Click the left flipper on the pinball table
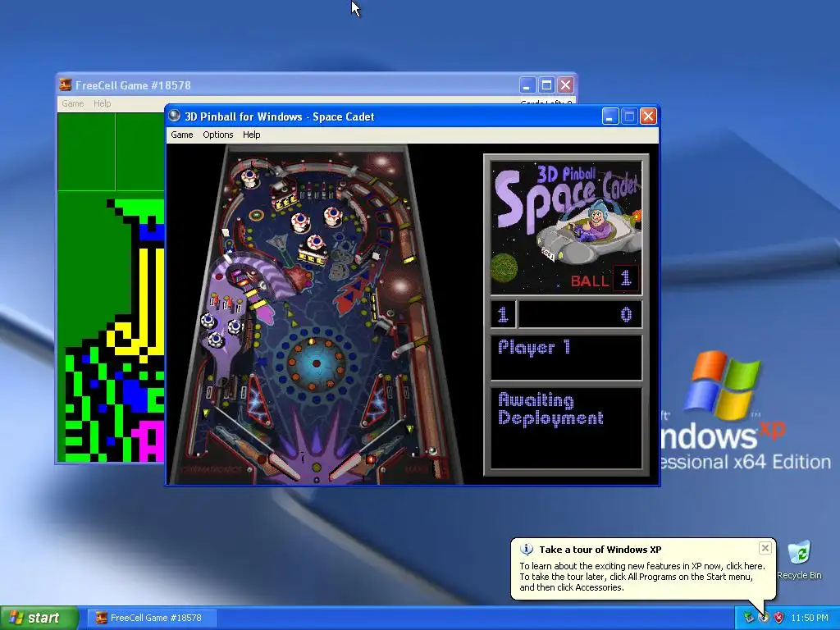This screenshot has height=630, width=840. tap(283, 465)
